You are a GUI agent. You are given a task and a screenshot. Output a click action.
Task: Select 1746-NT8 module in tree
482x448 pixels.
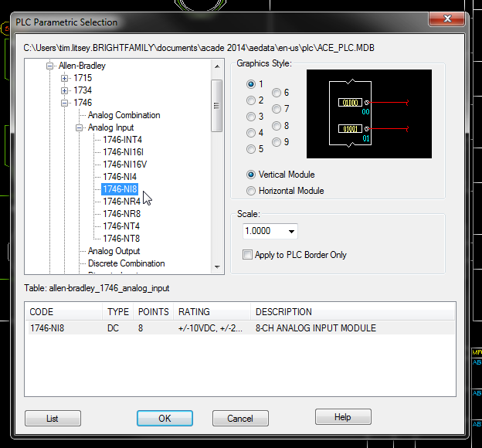pos(121,239)
